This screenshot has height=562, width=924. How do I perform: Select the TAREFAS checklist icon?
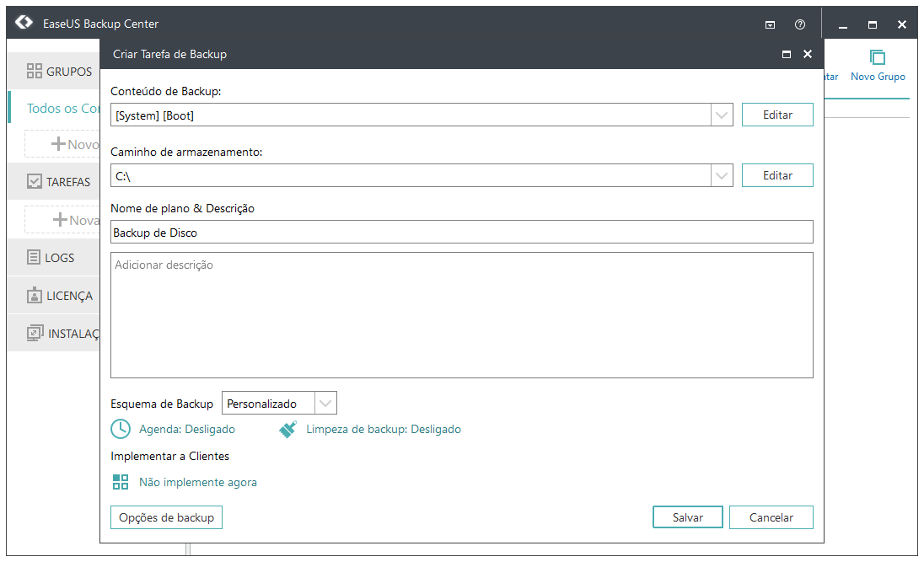tap(35, 181)
